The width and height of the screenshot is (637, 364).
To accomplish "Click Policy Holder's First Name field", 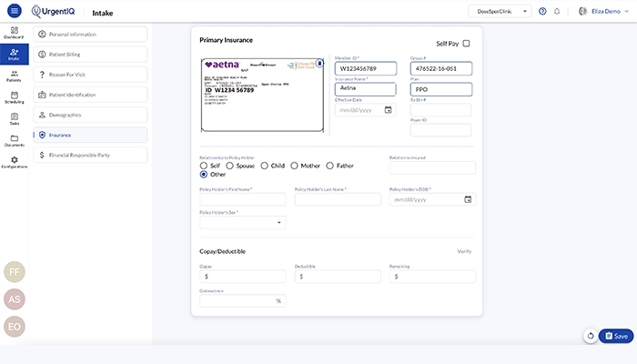I will point(243,199).
